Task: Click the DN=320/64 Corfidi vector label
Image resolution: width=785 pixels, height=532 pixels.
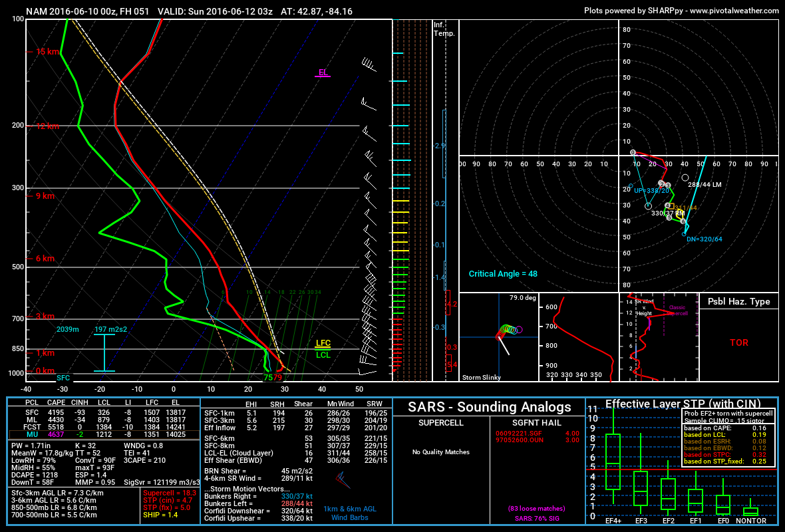Action: tap(705, 239)
